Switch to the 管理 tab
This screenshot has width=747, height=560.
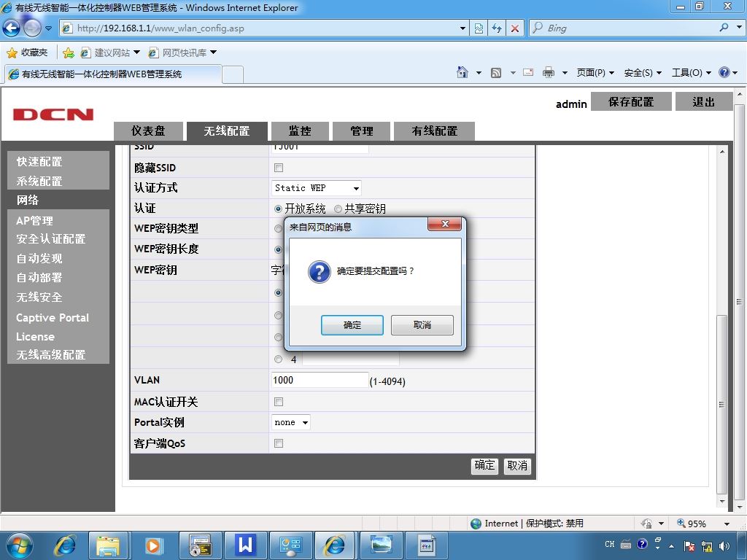[x=362, y=131]
